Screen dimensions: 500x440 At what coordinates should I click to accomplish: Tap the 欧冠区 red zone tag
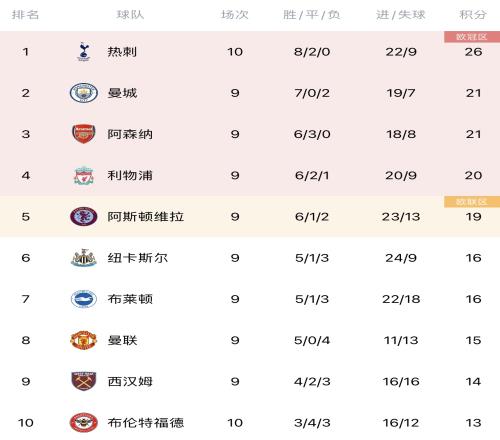472,37
